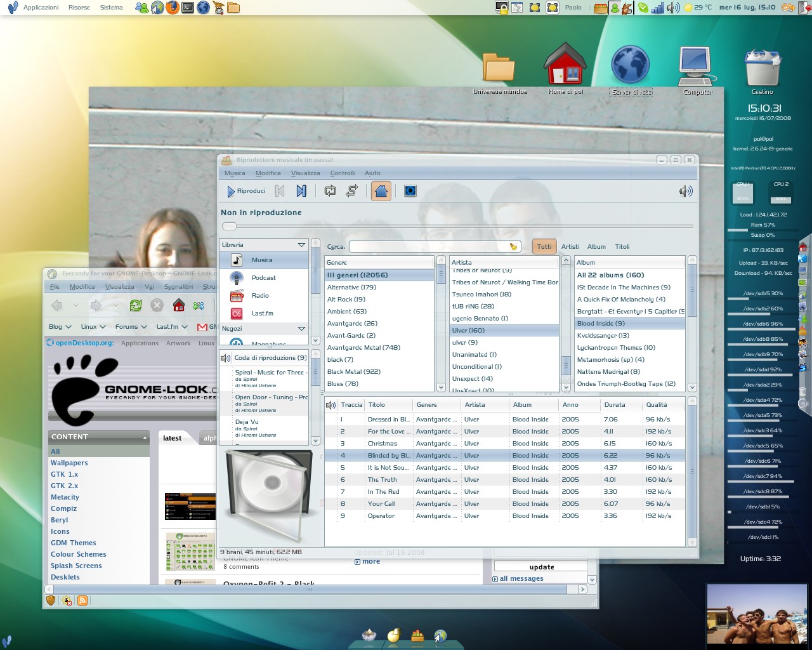Select album Kveldssanger (13)
The height and width of the screenshot is (650, 812).
(x=630, y=335)
